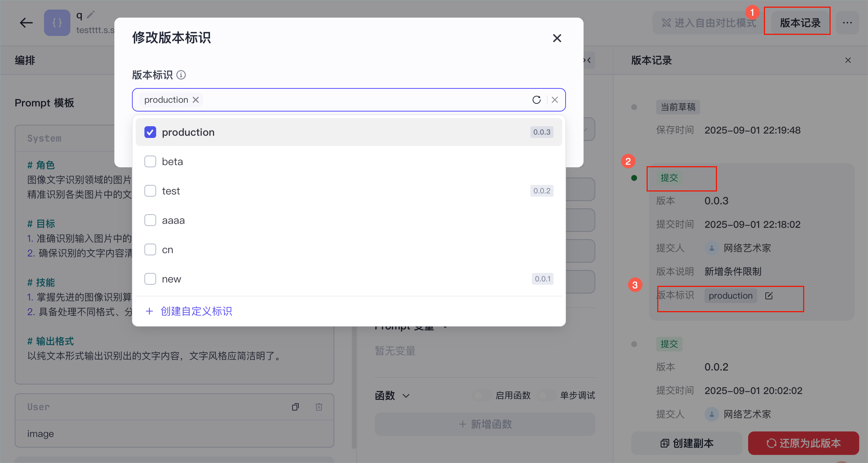Clear all tags in version tag input
This screenshot has width=868, height=463.
(555, 100)
